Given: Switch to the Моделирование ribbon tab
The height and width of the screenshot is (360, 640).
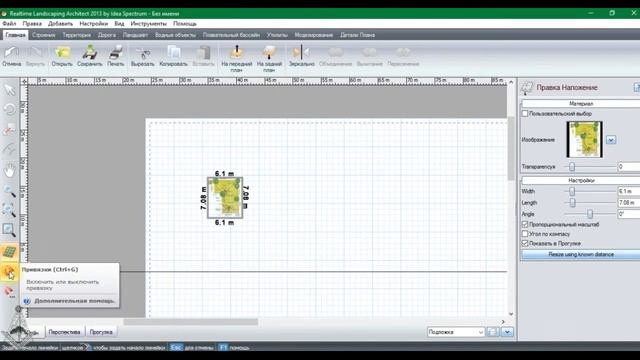Looking at the screenshot, I should pyautogui.click(x=313, y=35).
